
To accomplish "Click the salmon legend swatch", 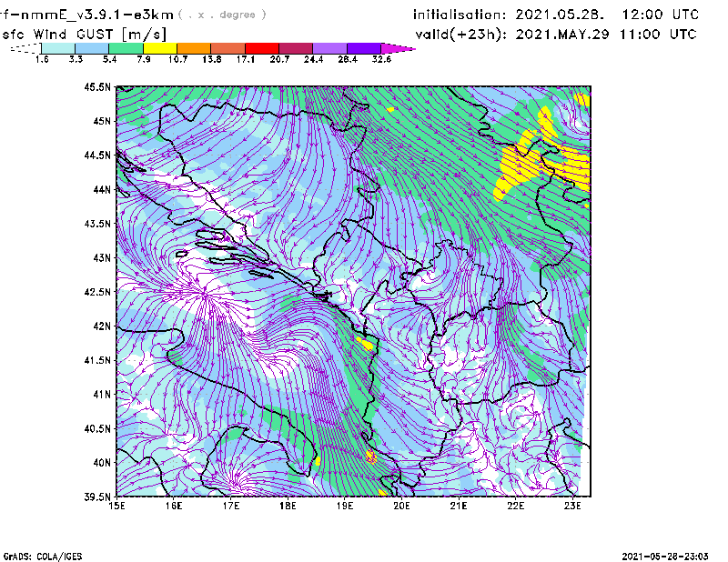I will (228, 48).
